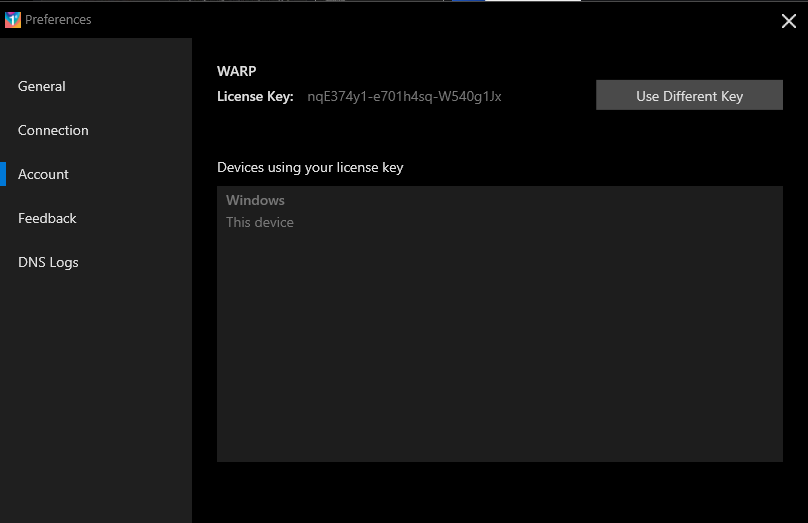Switch to the Connection tab

53,131
